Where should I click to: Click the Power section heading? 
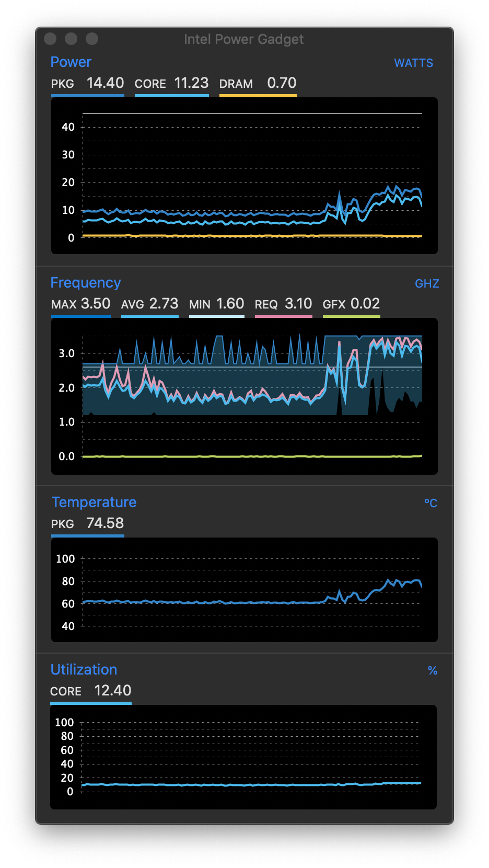click(x=71, y=62)
